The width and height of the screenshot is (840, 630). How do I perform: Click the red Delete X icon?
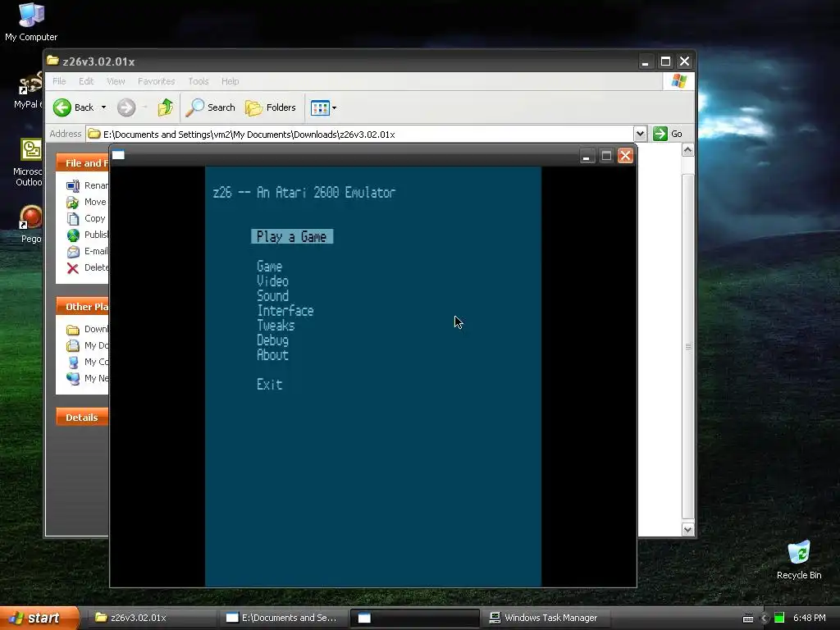click(x=73, y=268)
